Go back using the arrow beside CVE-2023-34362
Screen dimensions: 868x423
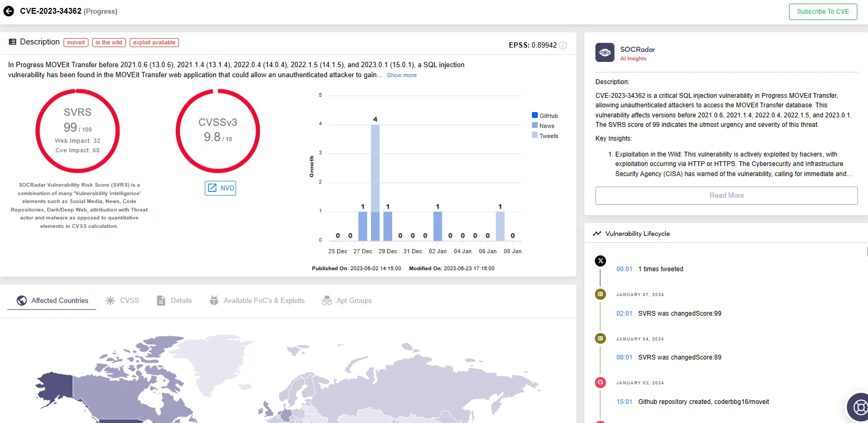[x=8, y=11]
